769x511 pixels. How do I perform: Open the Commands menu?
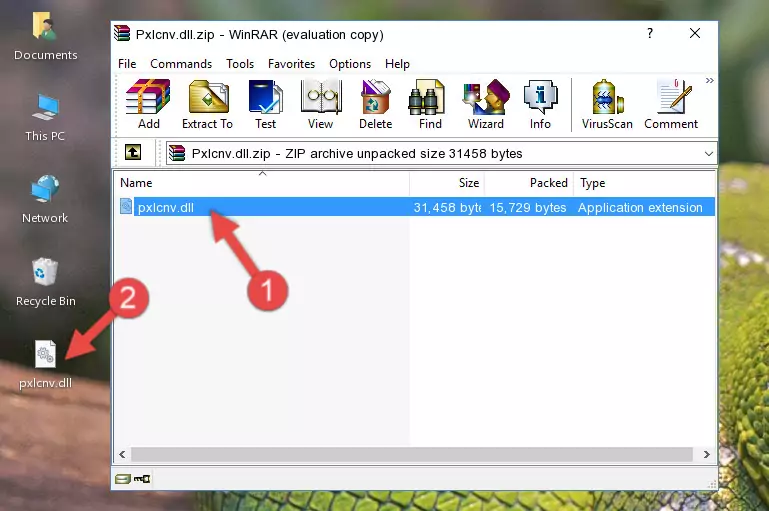181,64
